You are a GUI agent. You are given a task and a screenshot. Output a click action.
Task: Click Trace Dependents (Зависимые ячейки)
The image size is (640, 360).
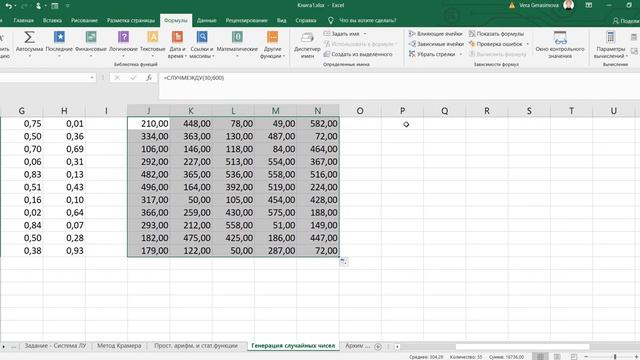tap(436, 44)
